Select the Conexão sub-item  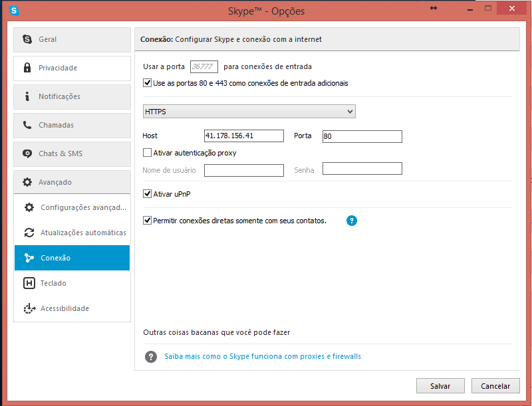(x=72, y=258)
